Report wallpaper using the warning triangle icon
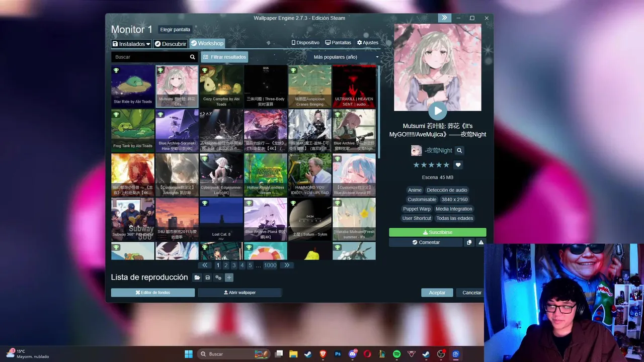The height and width of the screenshot is (362, 644). pyautogui.click(x=481, y=242)
